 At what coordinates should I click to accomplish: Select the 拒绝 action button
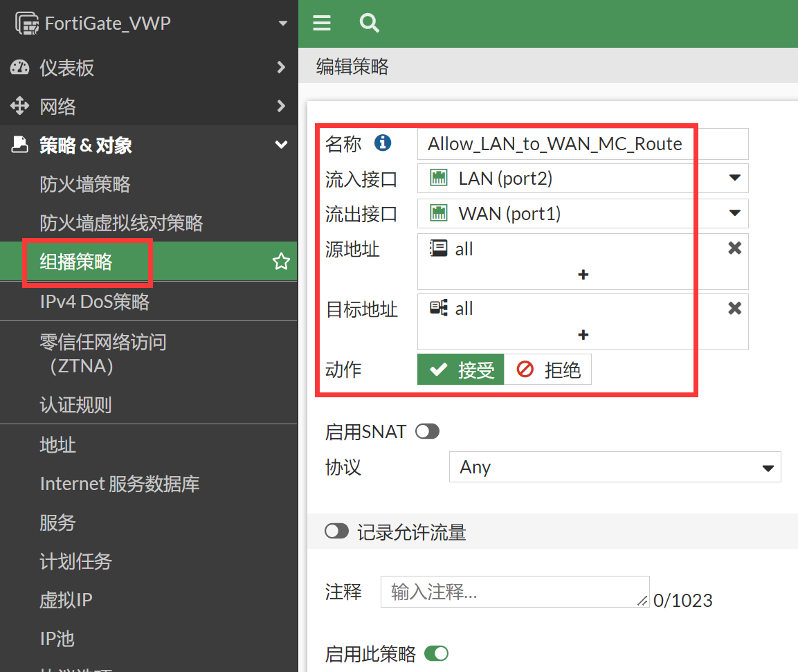[548, 370]
